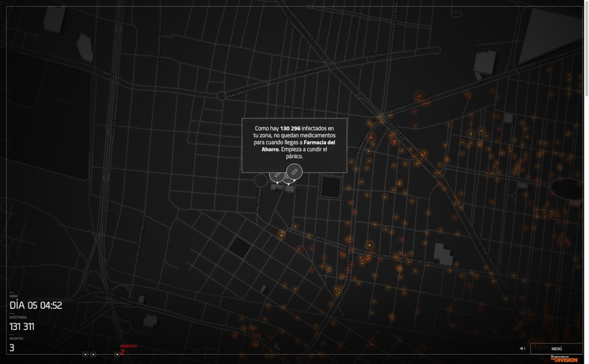The width and height of the screenshot is (589, 364).
Task: Jump to the second timeline dot
Action: click(x=93, y=354)
